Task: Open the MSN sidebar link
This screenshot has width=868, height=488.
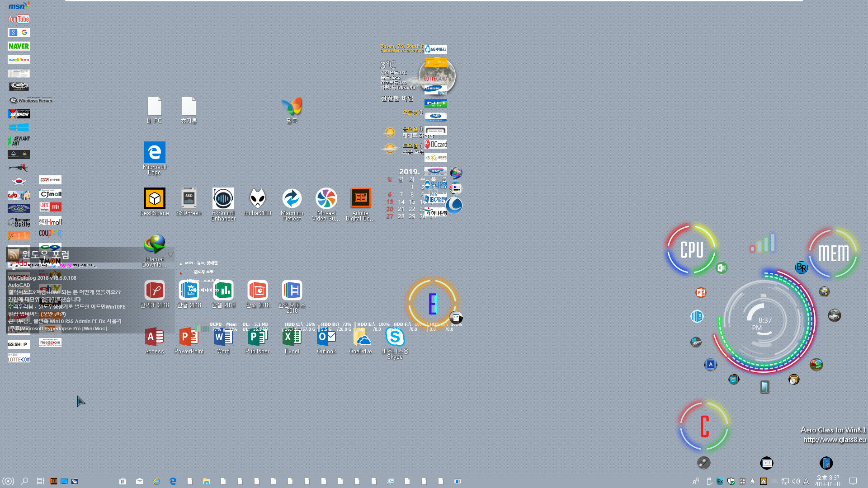Action: coord(19,5)
